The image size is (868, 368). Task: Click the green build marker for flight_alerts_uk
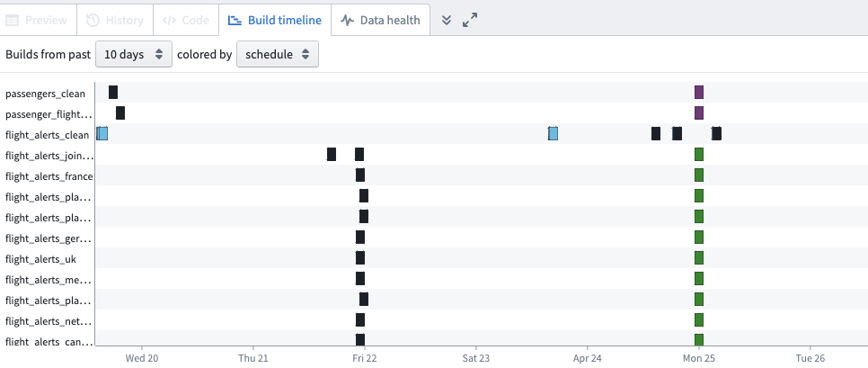coord(698,257)
